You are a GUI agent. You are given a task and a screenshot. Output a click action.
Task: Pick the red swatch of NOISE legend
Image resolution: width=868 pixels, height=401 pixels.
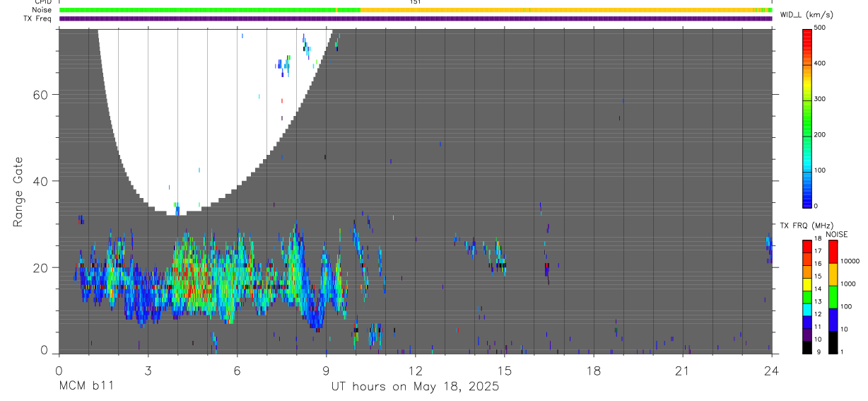pyautogui.click(x=833, y=251)
